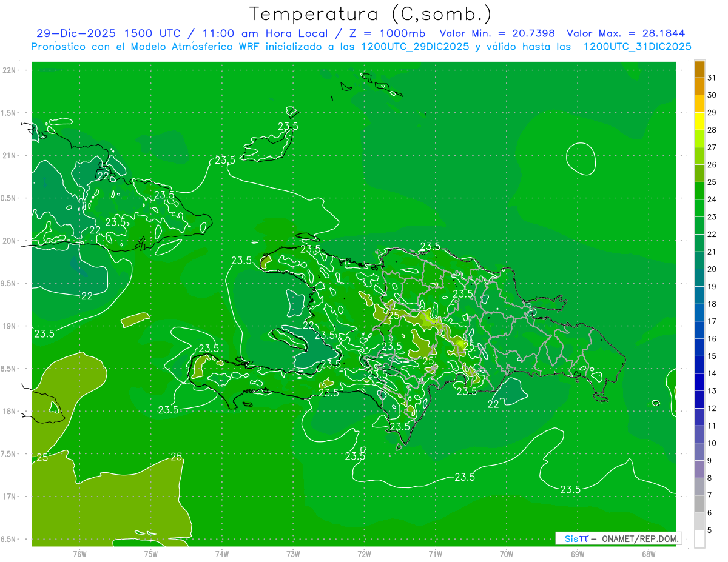Click the "73W" longitude axis label
The image size is (728, 562).
[293, 554]
